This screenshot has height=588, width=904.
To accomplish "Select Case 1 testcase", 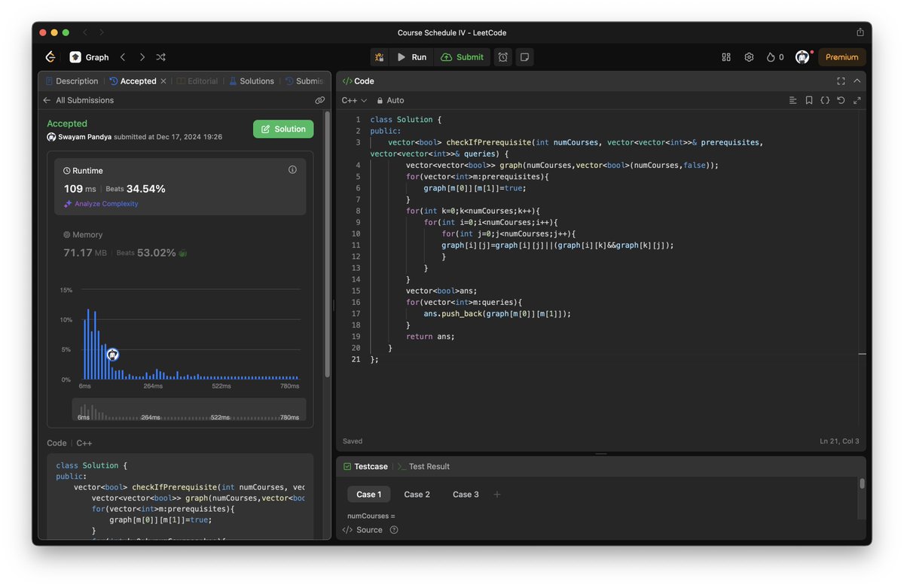I will (369, 495).
